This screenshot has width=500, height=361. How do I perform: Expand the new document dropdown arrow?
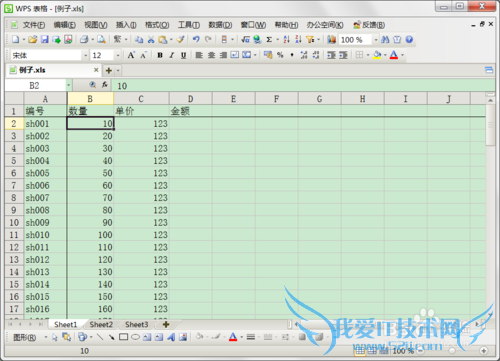[x=24, y=40]
